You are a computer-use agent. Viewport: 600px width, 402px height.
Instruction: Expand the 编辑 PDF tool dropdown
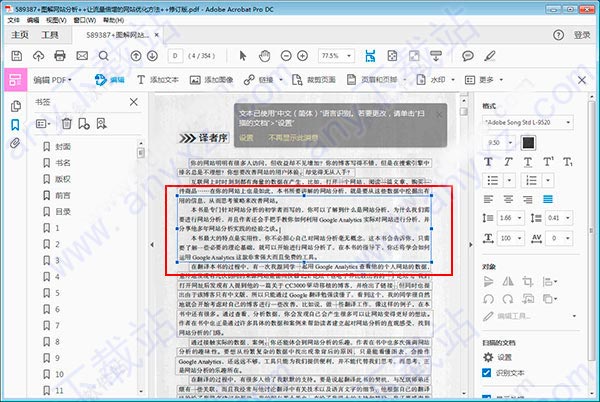(x=71, y=79)
